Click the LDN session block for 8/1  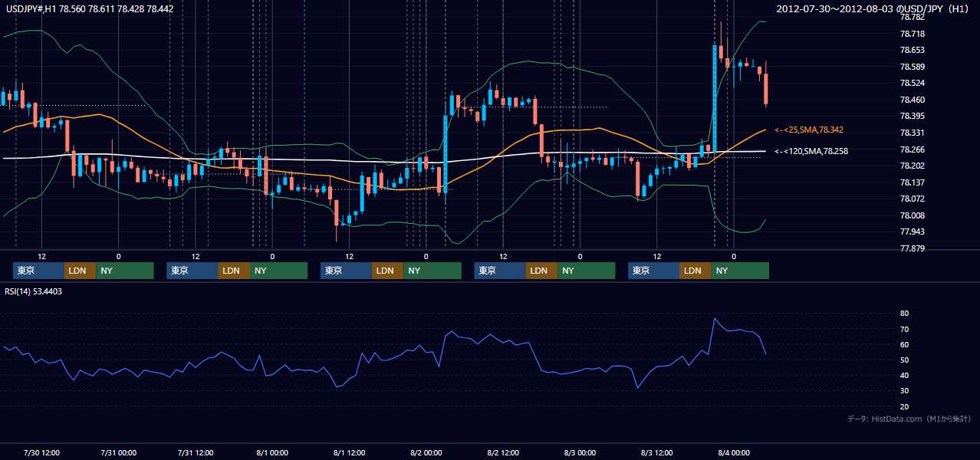pyautogui.click(x=387, y=271)
